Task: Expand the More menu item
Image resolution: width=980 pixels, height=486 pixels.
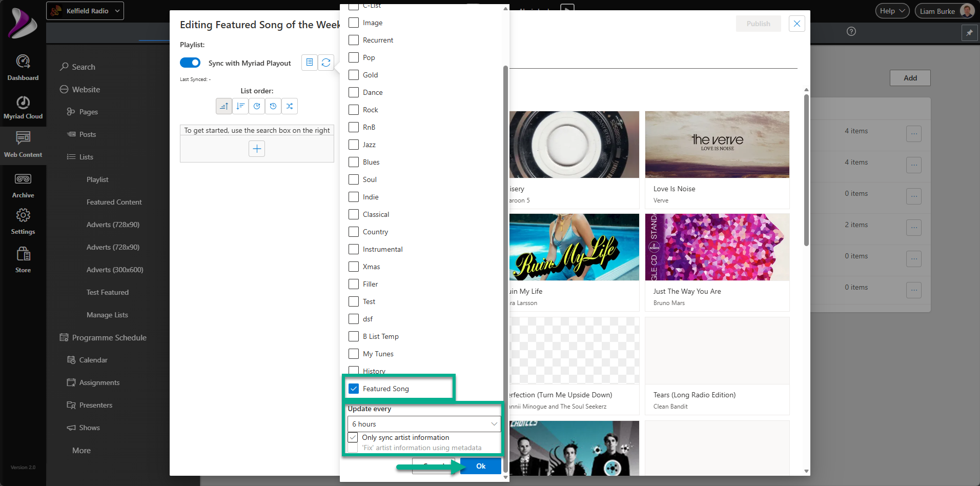Action: [x=81, y=450]
